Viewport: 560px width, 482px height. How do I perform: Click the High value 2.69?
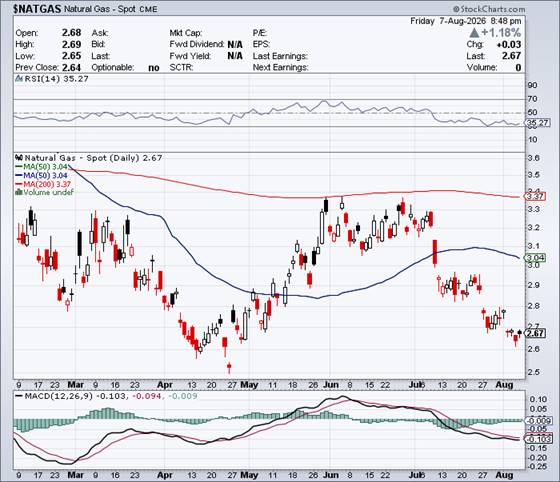71,44
